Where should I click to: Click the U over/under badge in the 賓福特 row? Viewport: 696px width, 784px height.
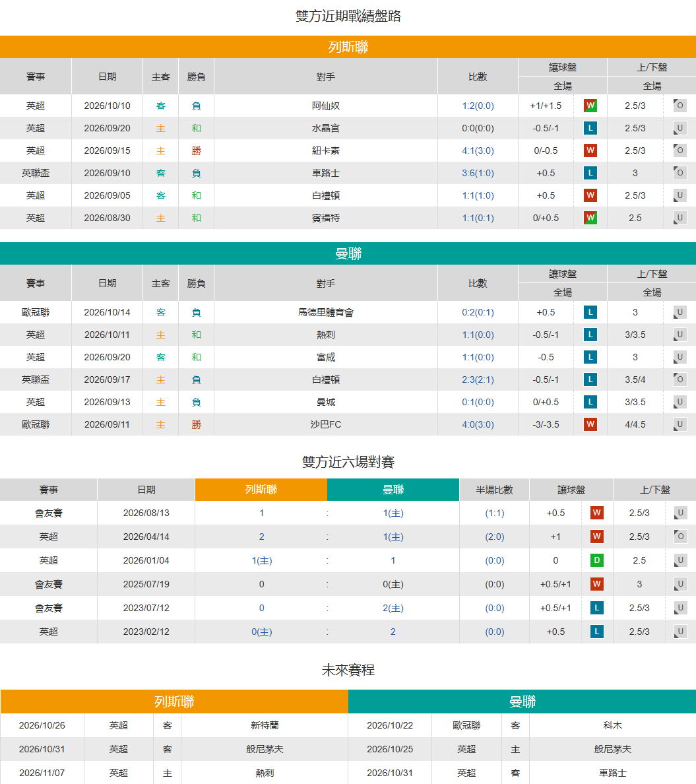(680, 218)
